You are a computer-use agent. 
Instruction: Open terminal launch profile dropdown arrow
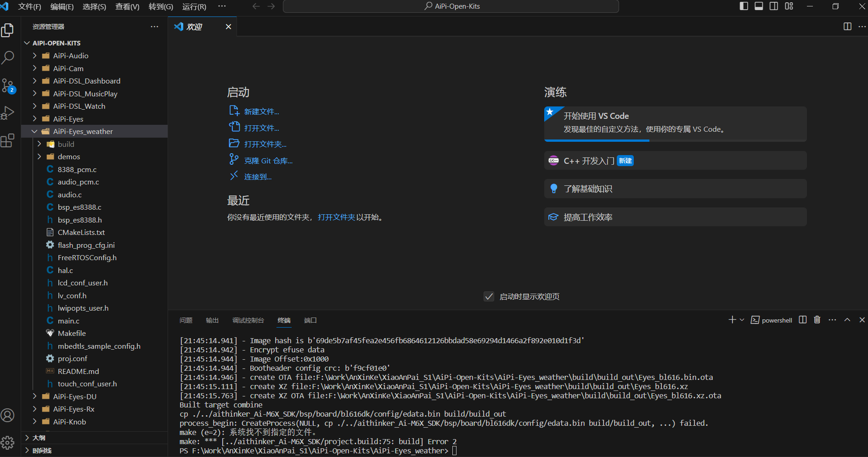742,320
